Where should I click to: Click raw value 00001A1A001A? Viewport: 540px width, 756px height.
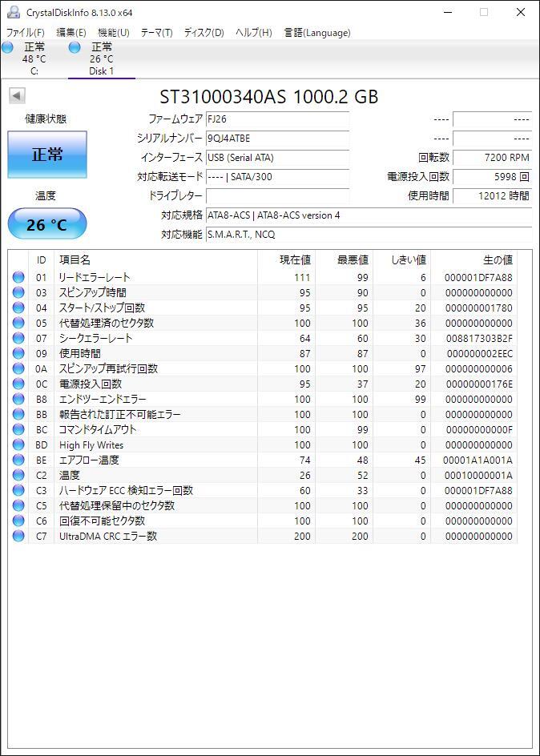(x=479, y=460)
